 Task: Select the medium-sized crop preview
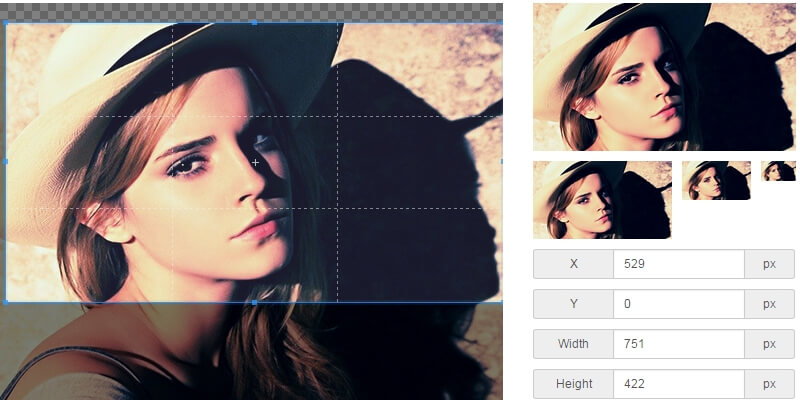point(602,199)
